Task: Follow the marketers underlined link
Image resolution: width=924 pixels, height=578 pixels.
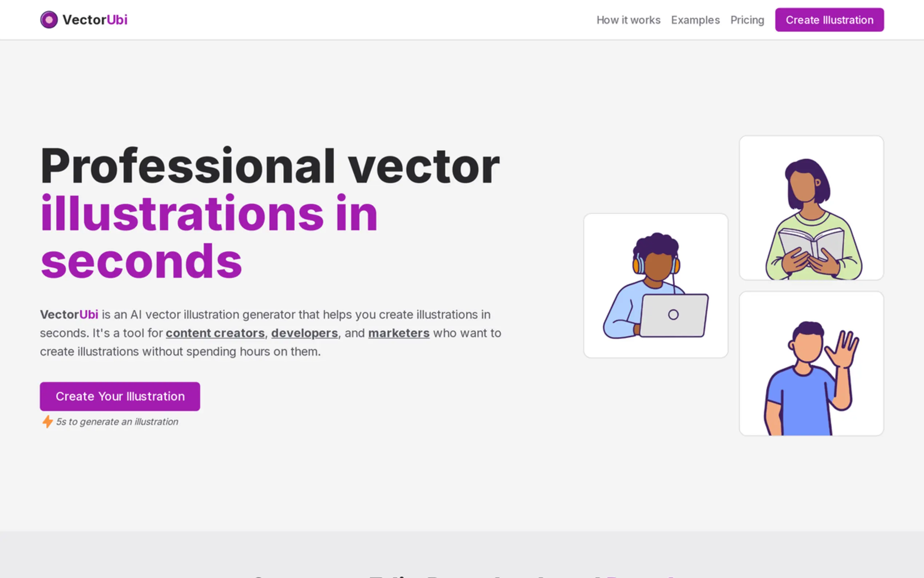Action: click(398, 333)
